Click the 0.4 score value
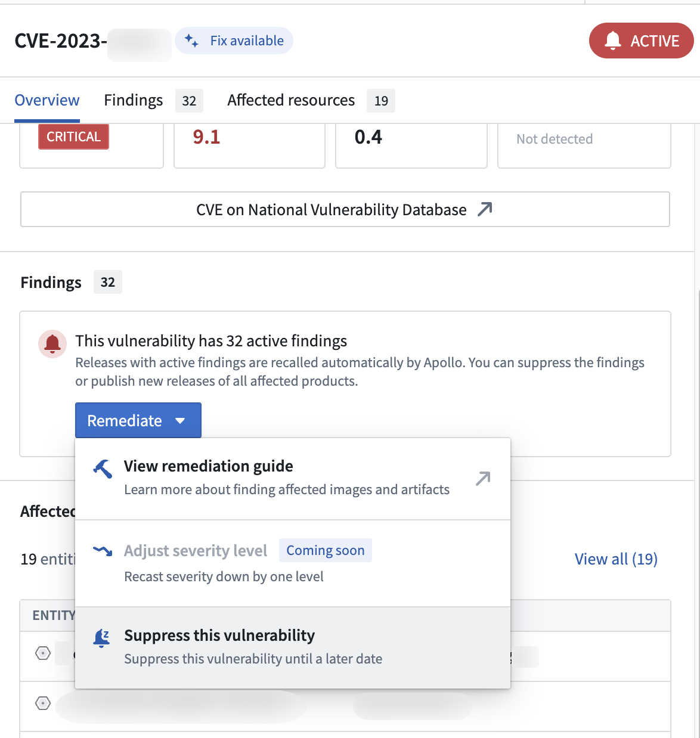This screenshot has width=700, height=738. click(x=368, y=137)
